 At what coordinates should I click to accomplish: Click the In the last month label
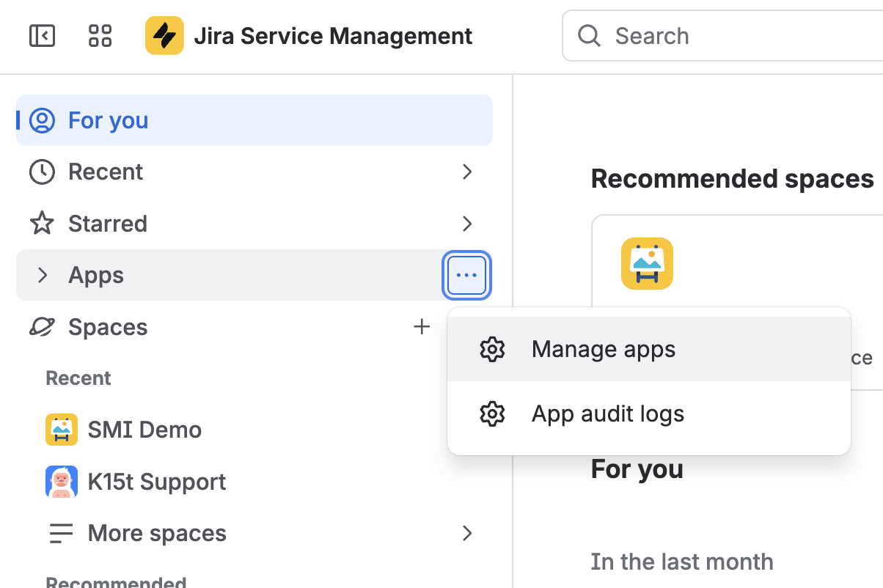click(x=682, y=562)
